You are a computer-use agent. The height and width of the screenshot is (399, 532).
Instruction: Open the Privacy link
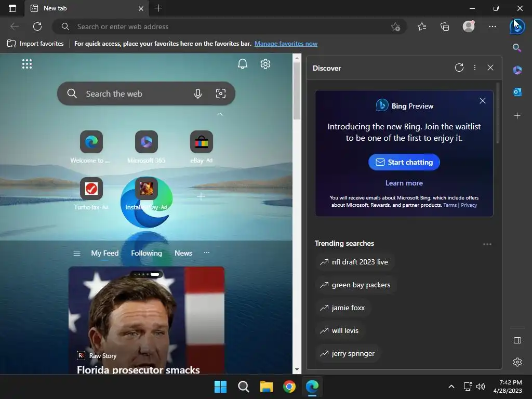click(469, 205)
